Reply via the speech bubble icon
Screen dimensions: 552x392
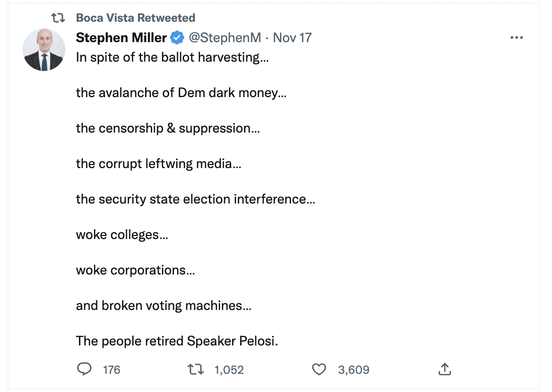click(x=84, y=369)
